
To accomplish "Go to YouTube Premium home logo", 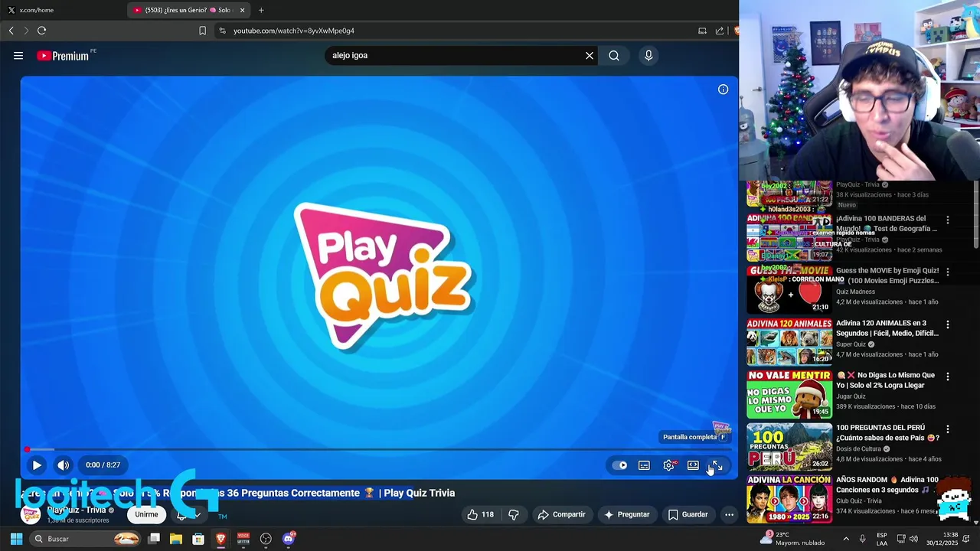I will [x=63, y=56].
